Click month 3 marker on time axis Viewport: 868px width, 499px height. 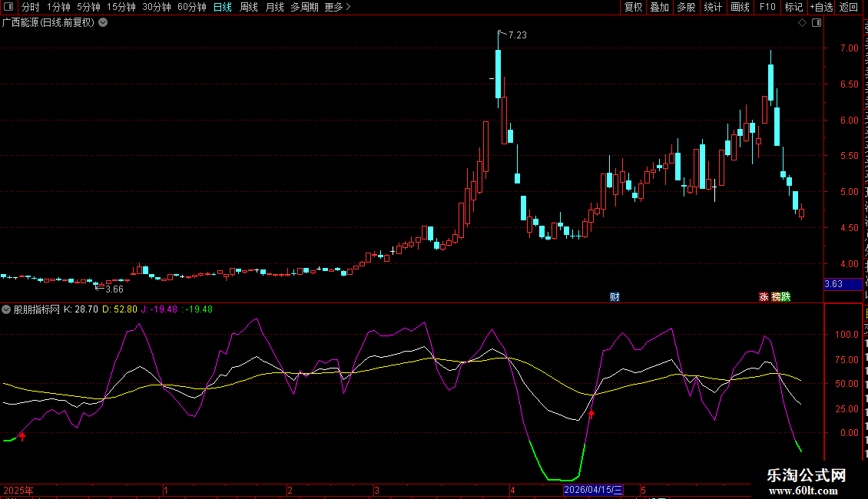pyautogui.click(x=376, y=490)
